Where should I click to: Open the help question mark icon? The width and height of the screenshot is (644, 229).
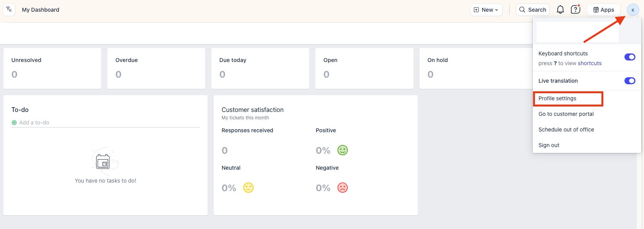[575, 9]
